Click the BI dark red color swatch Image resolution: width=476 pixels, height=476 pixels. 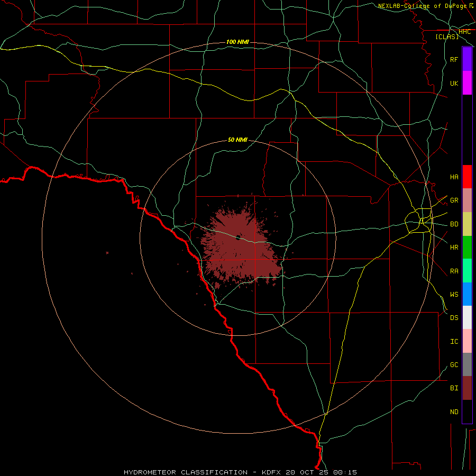pos(467,388)
